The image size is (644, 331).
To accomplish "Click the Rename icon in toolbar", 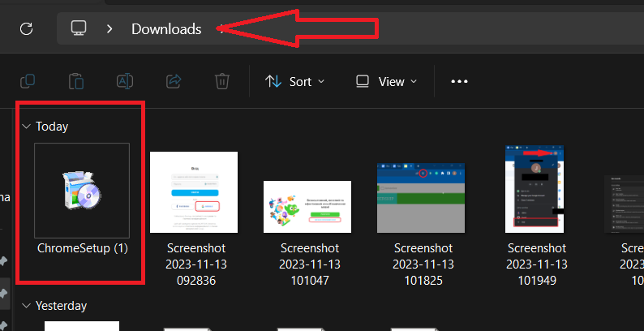I will 124,81.
